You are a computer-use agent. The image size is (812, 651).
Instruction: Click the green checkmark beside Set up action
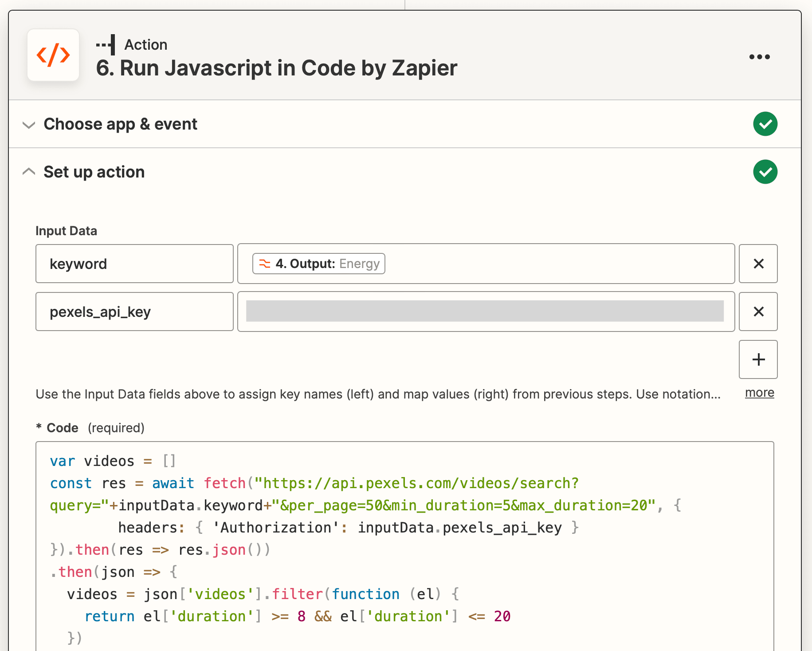pos(765,172)
